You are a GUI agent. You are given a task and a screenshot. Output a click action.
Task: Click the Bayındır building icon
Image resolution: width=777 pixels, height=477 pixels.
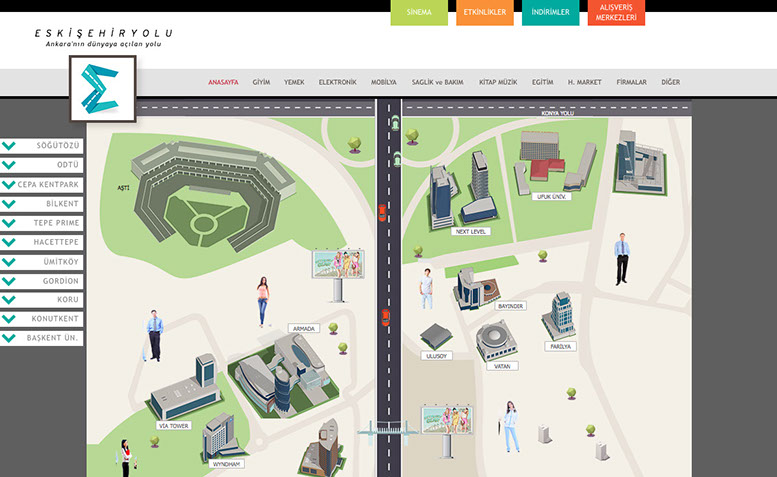(x=476, y=287)
